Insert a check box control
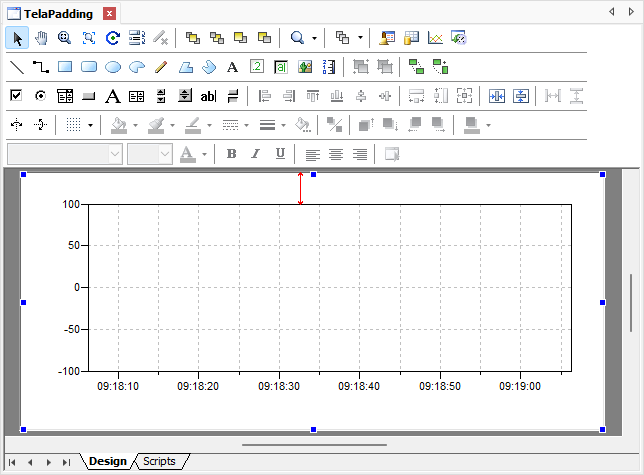This screenshot has width=644, height=475. coord(16,96)
